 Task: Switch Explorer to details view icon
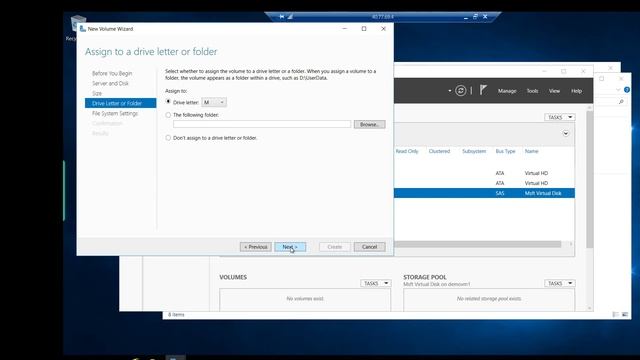(x=616, y=314)
